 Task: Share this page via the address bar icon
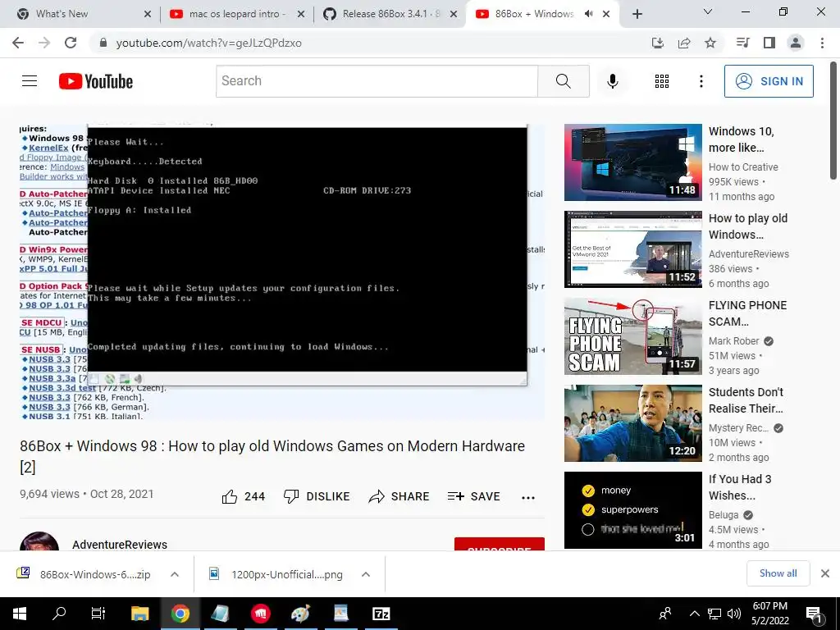pyautogui.click(x=684, y=43)
